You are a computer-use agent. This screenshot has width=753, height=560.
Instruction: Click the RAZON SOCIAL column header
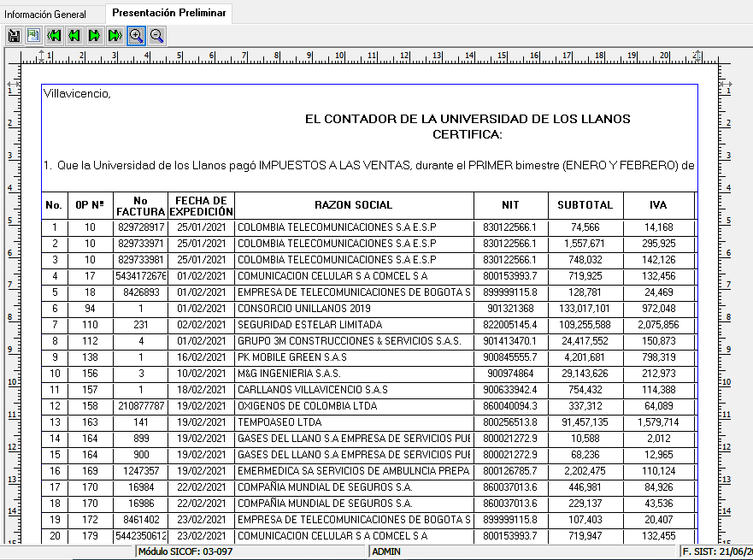coord(353,205)
